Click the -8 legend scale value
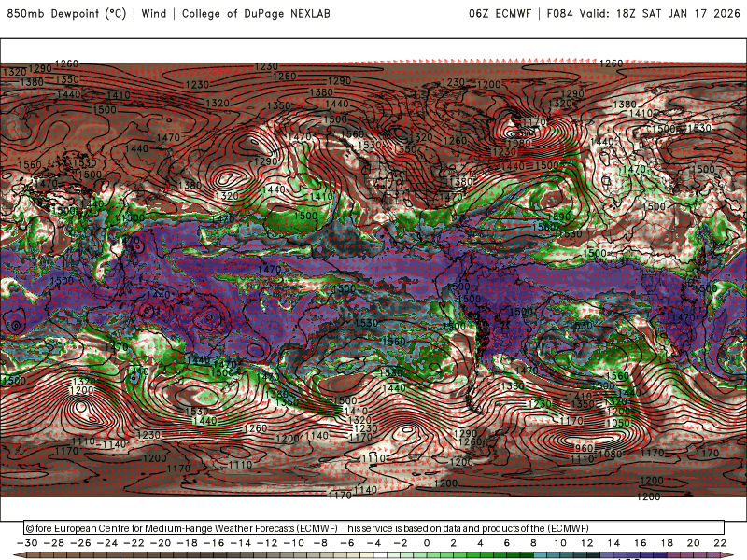 tap(320, 543)
